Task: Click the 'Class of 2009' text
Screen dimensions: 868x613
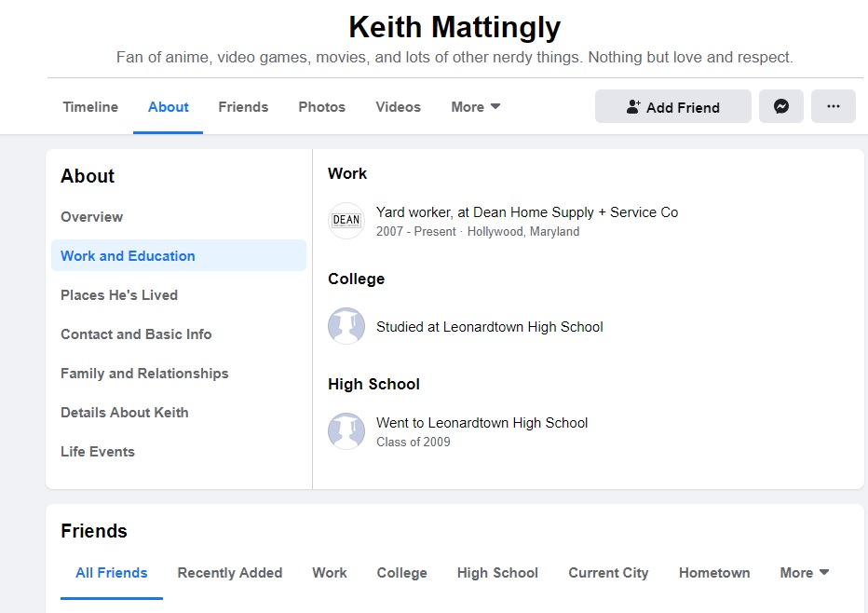Action: [414, 442]
